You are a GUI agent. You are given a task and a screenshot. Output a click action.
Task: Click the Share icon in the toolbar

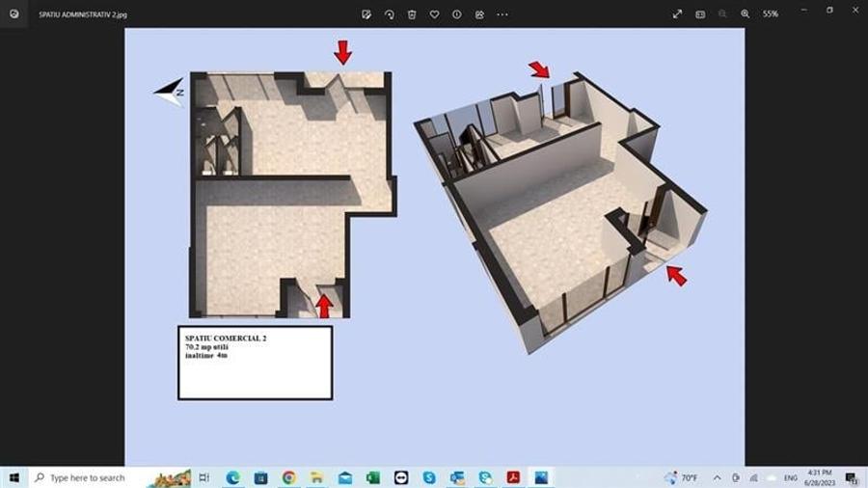479,14
